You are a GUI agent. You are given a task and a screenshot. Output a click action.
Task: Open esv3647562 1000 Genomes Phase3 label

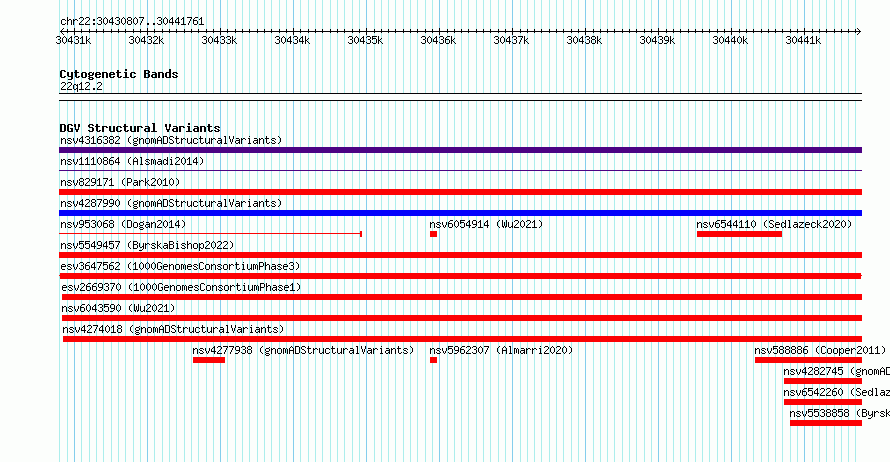coord(180,266)
